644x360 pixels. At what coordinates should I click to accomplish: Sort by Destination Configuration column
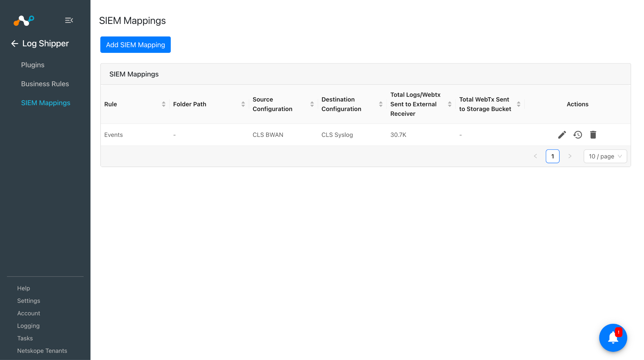381,104
